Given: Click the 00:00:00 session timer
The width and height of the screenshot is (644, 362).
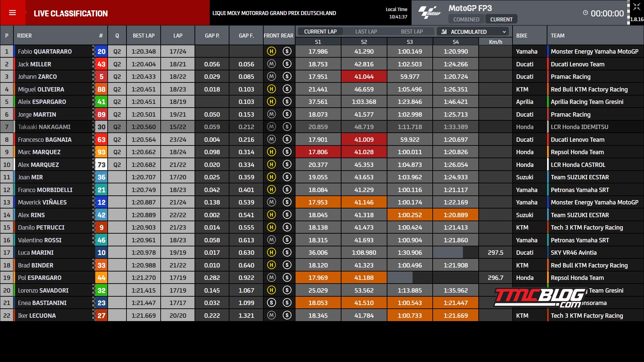Looking at the screenshot, I should click(607, 13).
